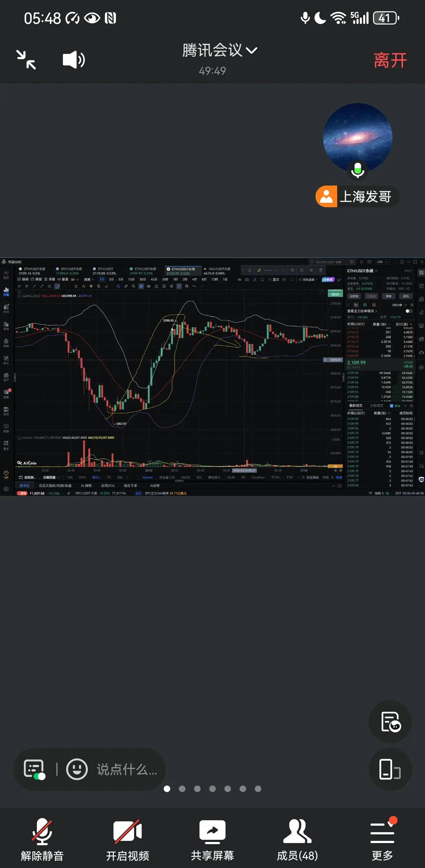Switch chart to the 1时 timeframe
425x868 pixels.
[175, 280]
